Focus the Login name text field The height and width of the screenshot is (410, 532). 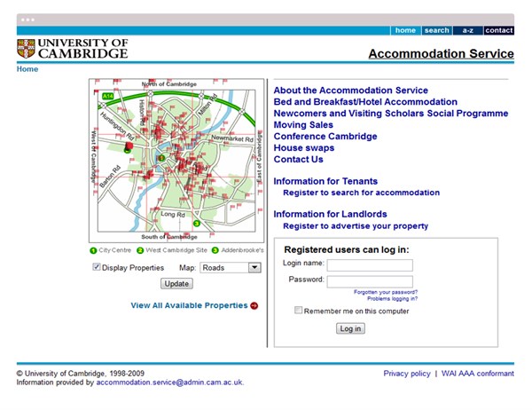click(x=370, y=264)
